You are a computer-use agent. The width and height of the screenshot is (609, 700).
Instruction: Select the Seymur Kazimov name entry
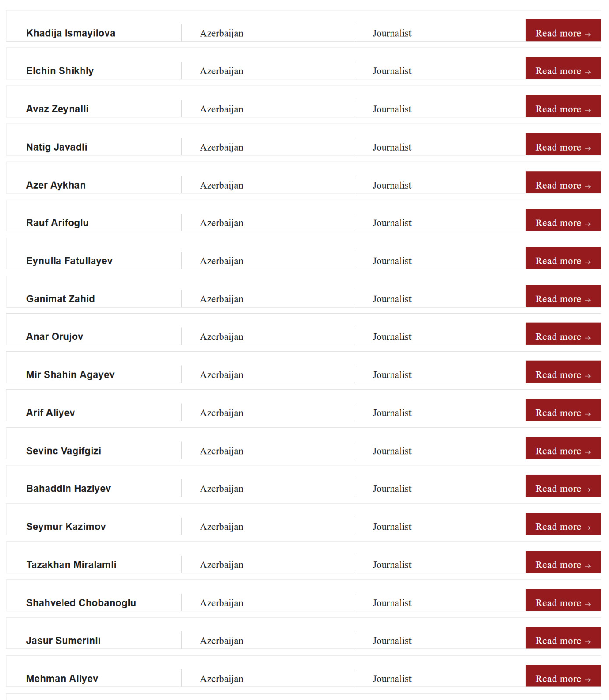[66, 527]
